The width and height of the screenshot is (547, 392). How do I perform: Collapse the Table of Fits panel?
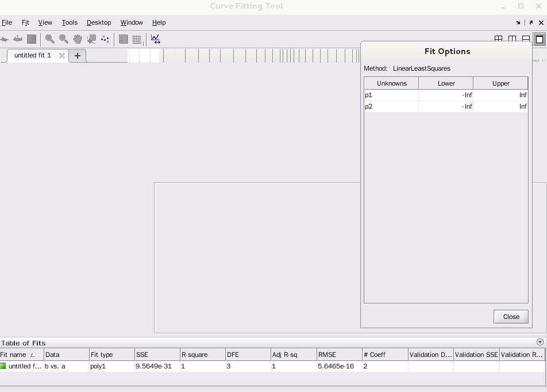[x=540, y=342]
